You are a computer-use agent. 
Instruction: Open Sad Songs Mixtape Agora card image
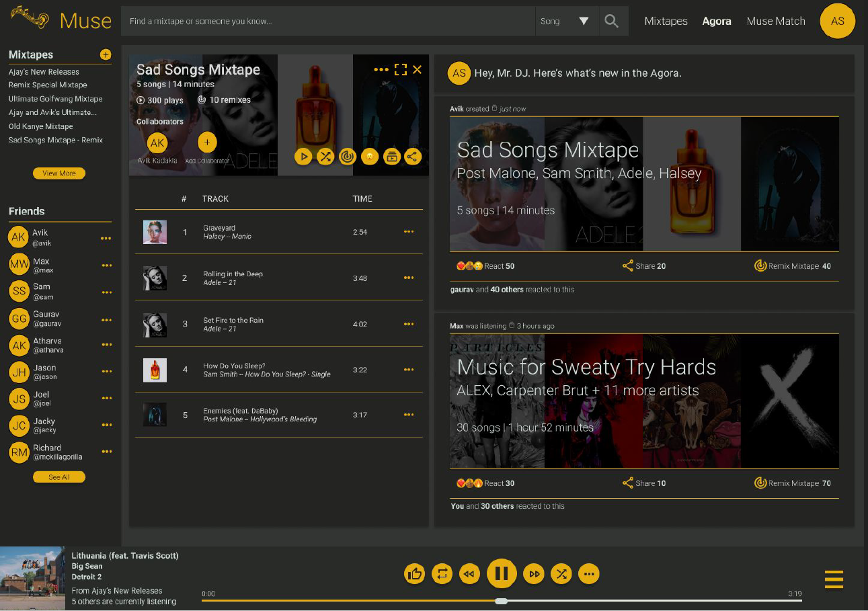pyautogui.click(x=644, y=184)
